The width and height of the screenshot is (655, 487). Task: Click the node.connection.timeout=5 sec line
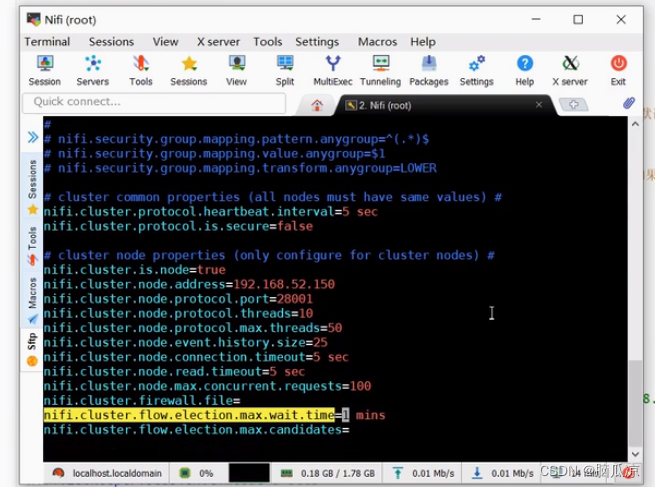pos(196,357)
